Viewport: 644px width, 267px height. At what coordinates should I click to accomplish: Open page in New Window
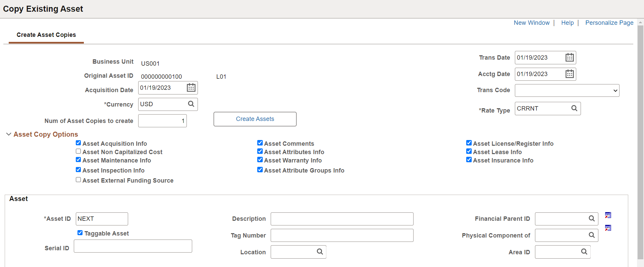pyautogui.click(x=532, y=23)
